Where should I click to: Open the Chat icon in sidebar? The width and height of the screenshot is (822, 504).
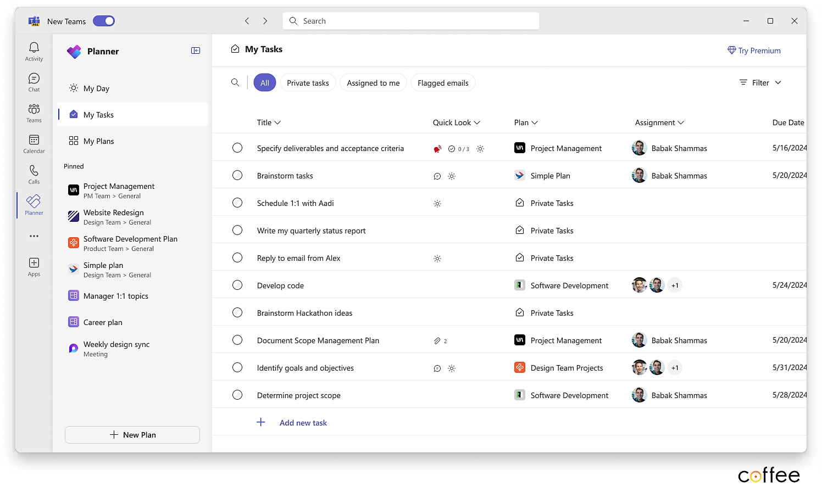(34, 79)
